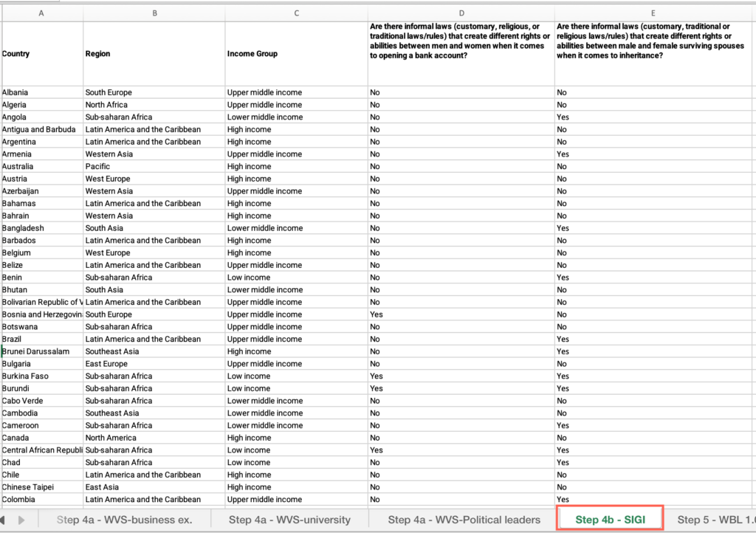This screenshot has height=533, width=756.
Task: Select the Chad country cell
Action: [x=42, y=463]
